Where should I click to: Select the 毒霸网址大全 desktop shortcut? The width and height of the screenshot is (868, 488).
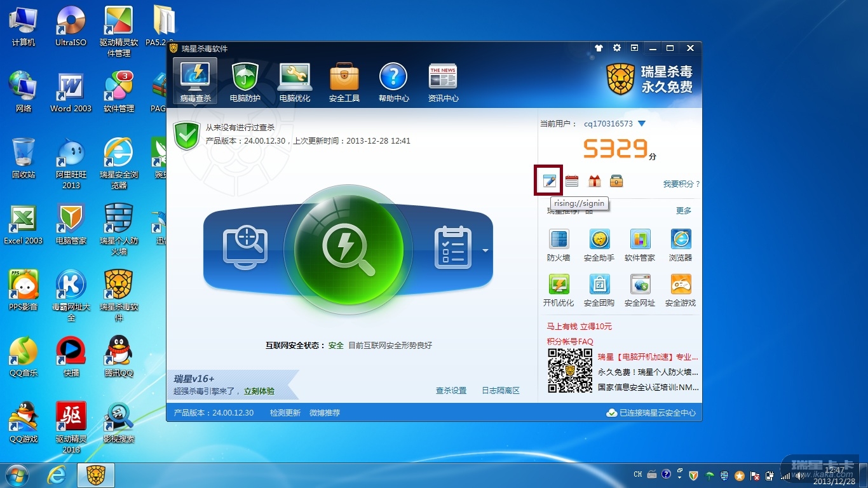[71, 296]
